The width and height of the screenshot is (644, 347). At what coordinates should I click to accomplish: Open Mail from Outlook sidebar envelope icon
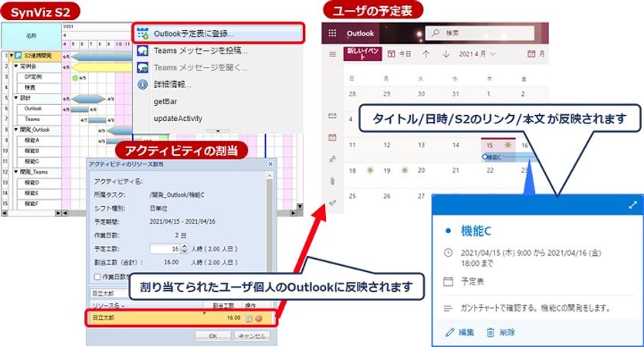pyautogui.click(x=333, y=116)
